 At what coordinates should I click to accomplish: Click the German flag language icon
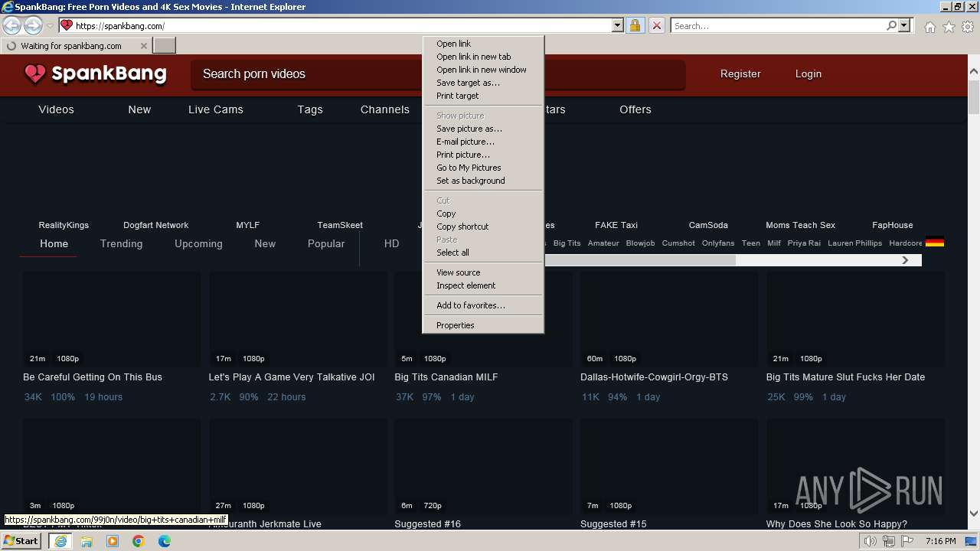click(934, 243)
